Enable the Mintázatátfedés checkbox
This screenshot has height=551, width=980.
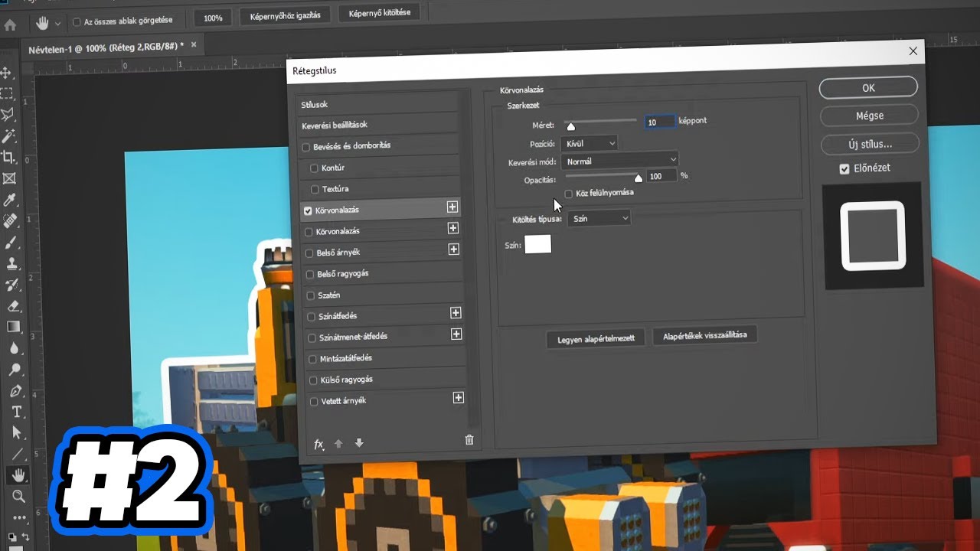coord(312,359)
